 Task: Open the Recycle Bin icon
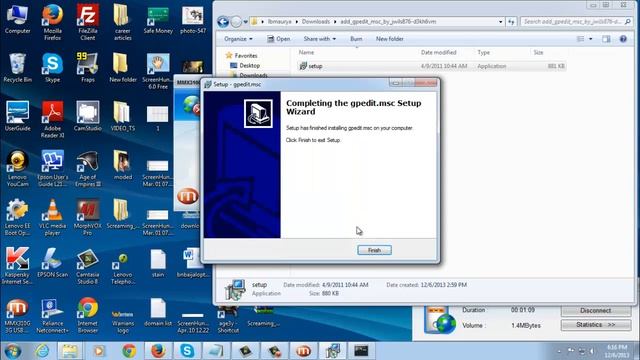[18, 68]
